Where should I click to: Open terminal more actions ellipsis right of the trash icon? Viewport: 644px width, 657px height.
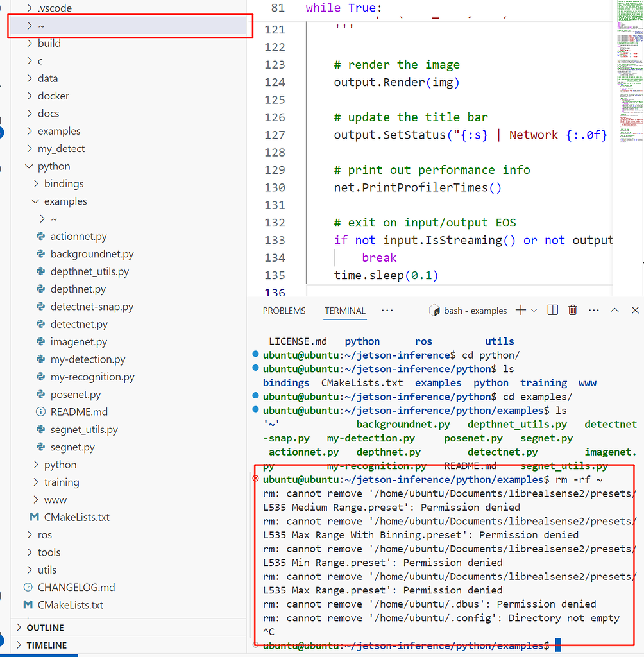coord(593,311)
